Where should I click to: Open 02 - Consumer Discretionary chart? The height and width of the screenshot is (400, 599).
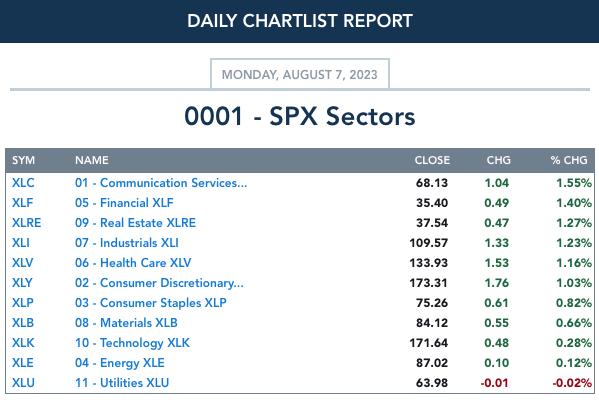159,283
